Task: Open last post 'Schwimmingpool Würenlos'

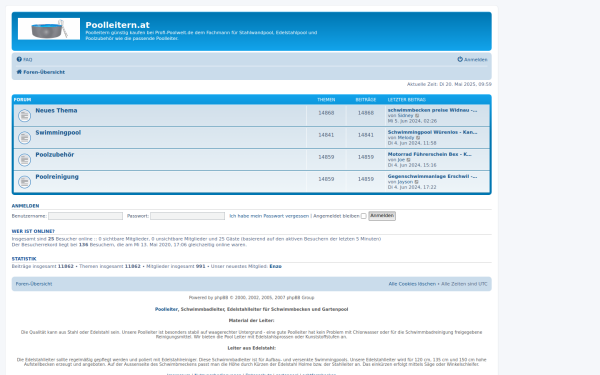Action: tap(432, 132)
